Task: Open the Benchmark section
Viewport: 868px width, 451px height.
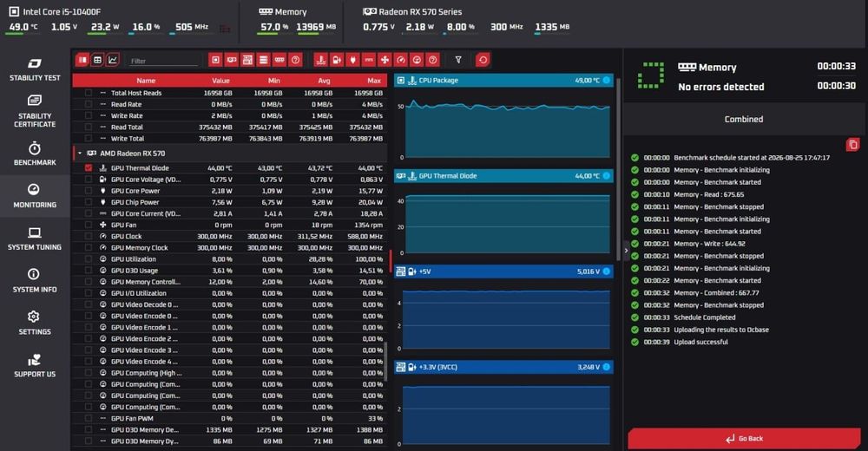Action: (x=35, y=154)
